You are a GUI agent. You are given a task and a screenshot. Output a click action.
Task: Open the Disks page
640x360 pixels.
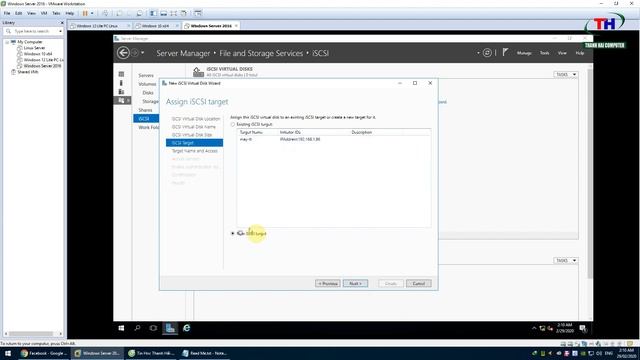[x=148, y=93]
